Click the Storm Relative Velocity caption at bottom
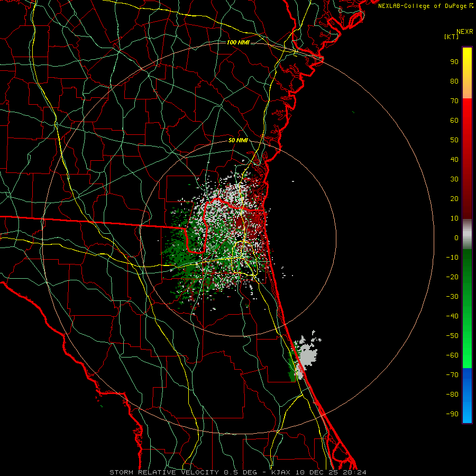Viewport: 476px width, 476px height. coord(237,472)
